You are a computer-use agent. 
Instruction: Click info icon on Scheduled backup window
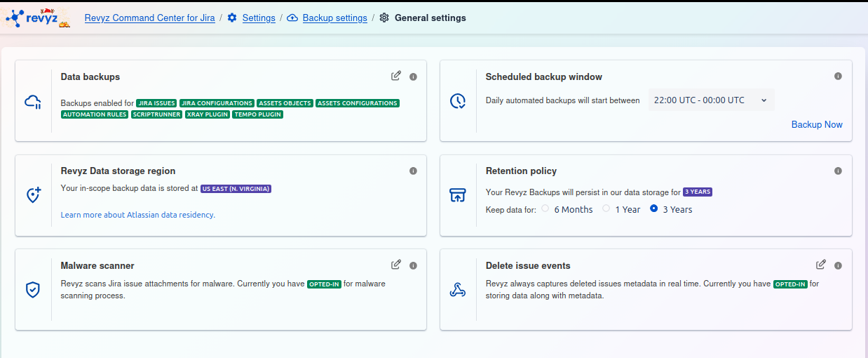point(838,77)
